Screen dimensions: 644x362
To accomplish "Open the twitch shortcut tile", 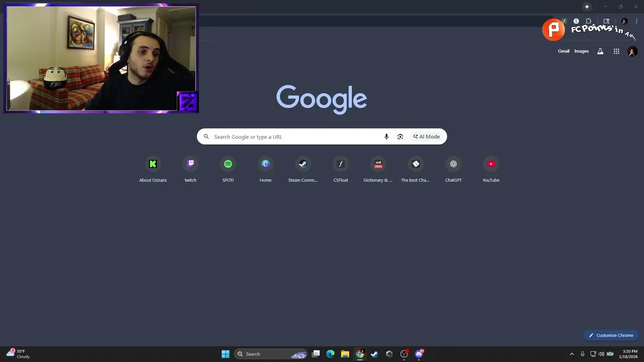I will [x=190, y=170].
